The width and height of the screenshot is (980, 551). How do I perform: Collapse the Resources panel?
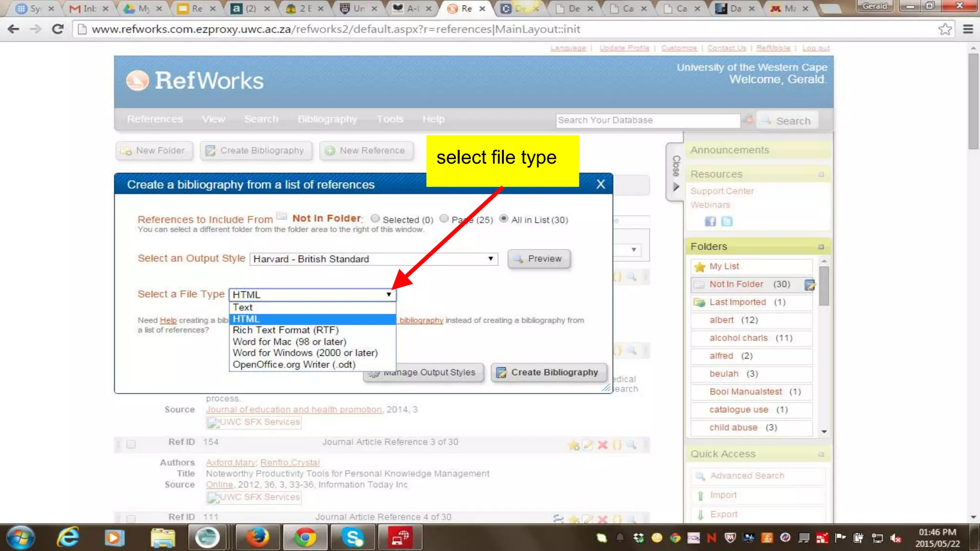(821, 175)
